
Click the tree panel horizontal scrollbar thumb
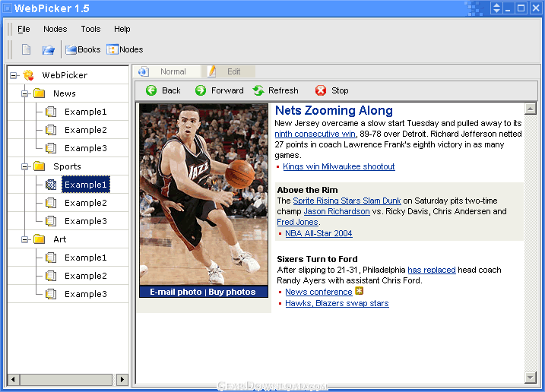[x=66, y=380]
